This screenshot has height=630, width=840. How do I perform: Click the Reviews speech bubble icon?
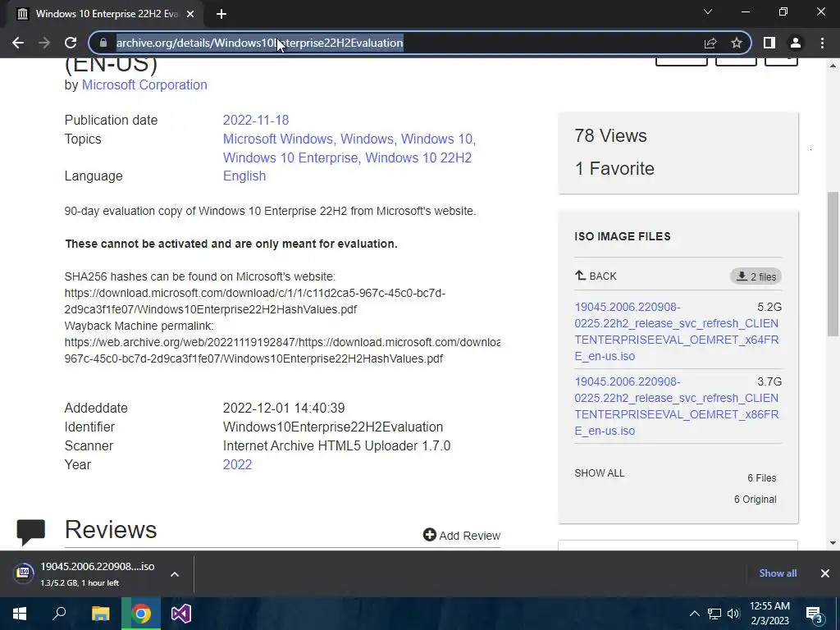31,532
